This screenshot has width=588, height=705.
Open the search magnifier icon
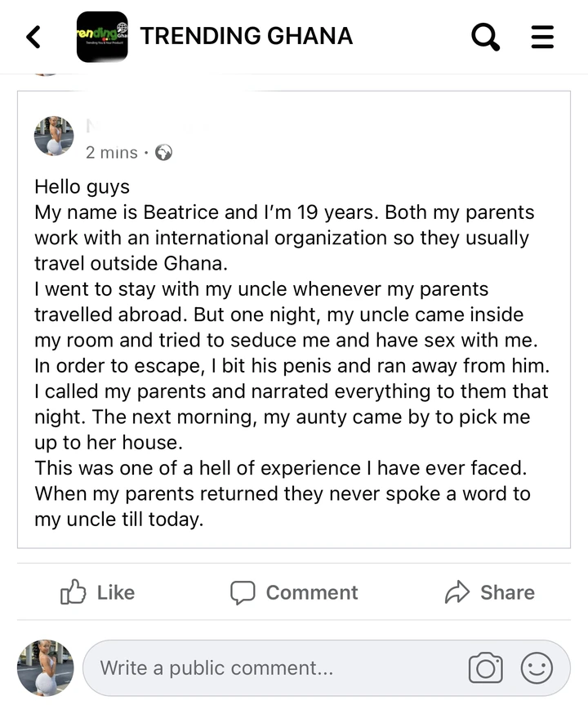point(486,37)
